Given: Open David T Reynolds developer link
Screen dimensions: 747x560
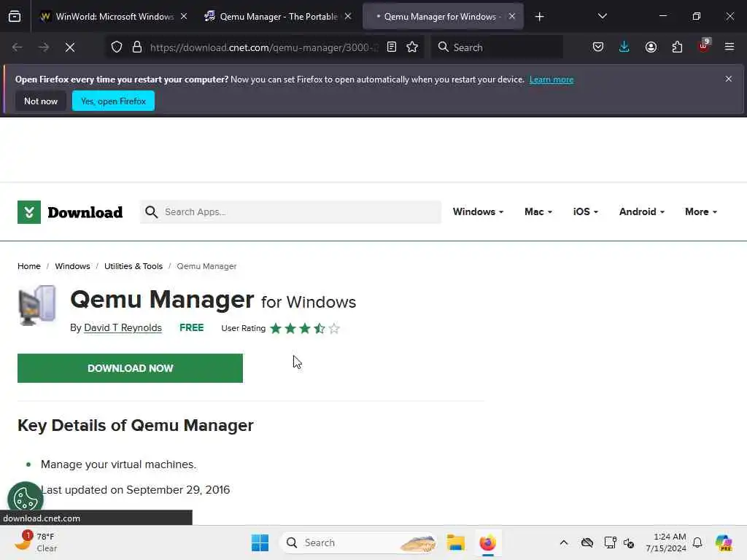Looking at the screenshot, I should [x=123, y=327].
